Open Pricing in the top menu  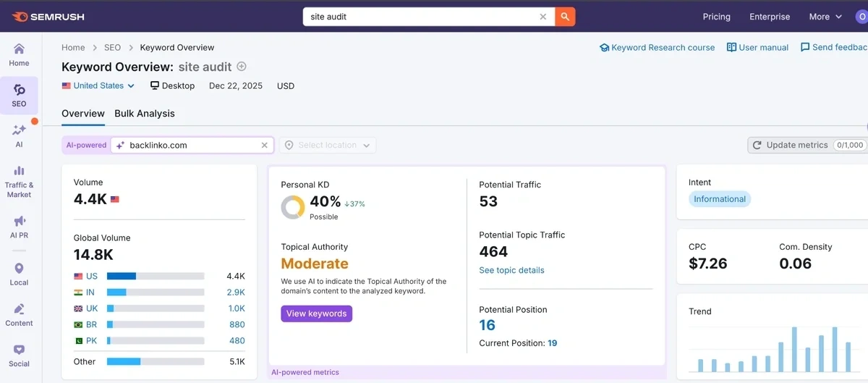717,17
